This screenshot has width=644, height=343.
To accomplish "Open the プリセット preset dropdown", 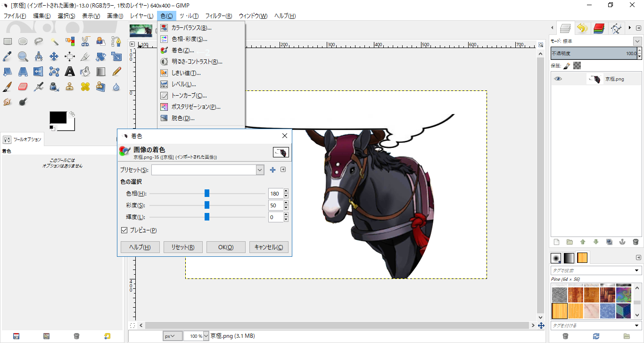I will (259, 170).
